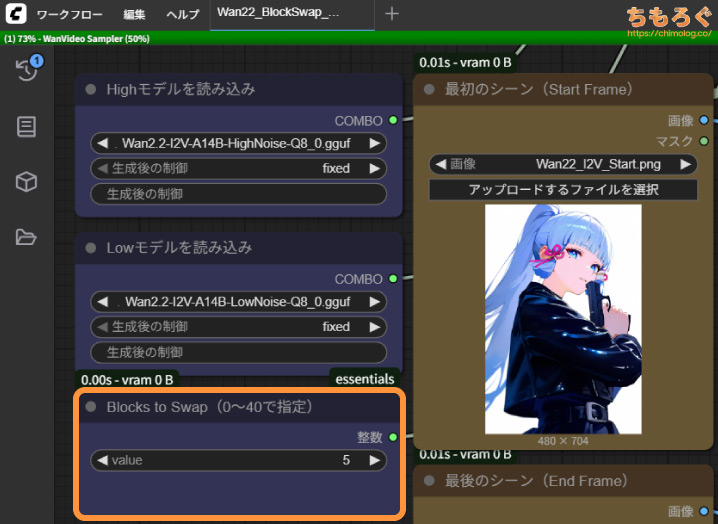Decrease Blocks to Swap value with left arrow
Viewport: 718px width, 524px height.
[103, 460]
